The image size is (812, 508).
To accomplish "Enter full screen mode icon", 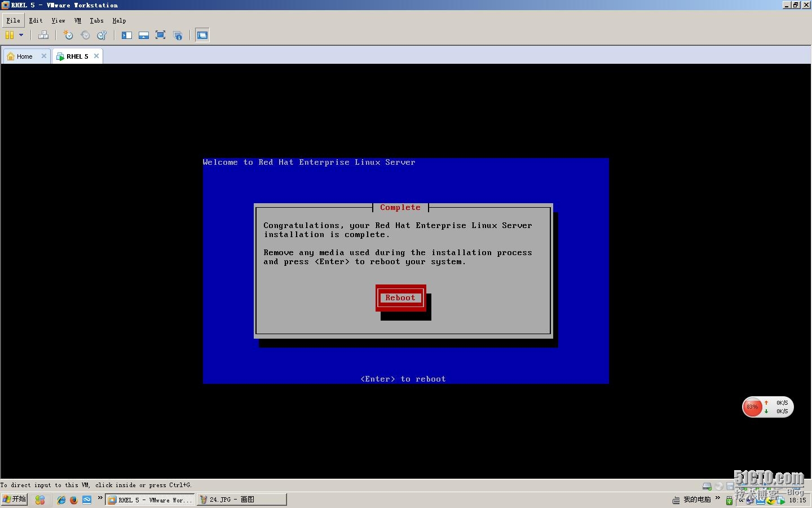I will pos(160,35).
